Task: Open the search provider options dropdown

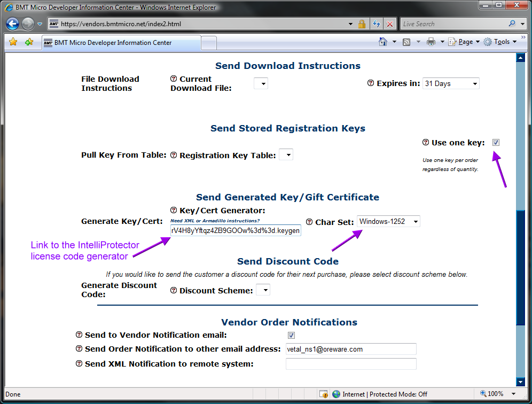Action: coord(522,24)
